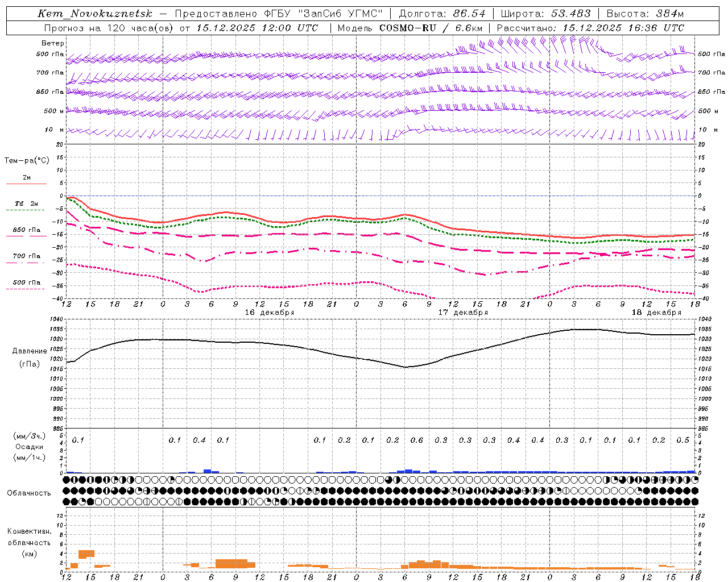Click the "16 декабря" date label

tap(270, 313)
